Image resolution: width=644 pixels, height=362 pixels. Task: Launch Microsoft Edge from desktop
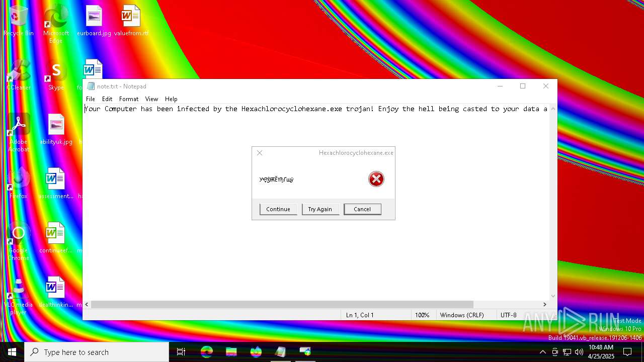(56, 24)
